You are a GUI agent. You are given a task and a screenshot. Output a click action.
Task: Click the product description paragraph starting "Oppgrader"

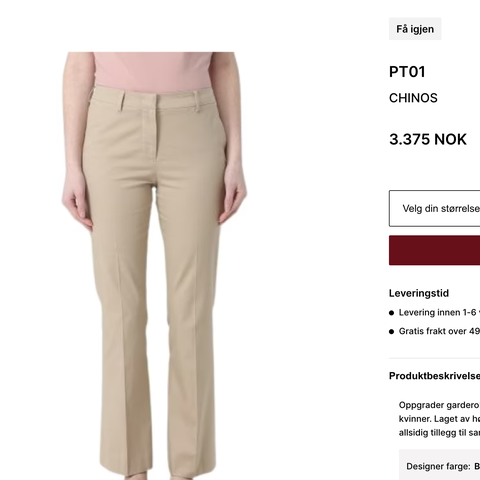[x=439, y=419]
